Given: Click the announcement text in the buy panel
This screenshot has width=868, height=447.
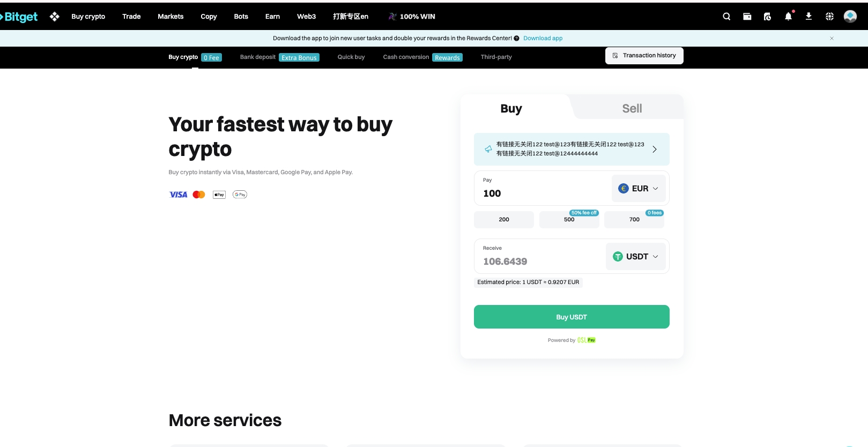Looking at the screenshot, I should pyautogui.click(x=570, y=149).
